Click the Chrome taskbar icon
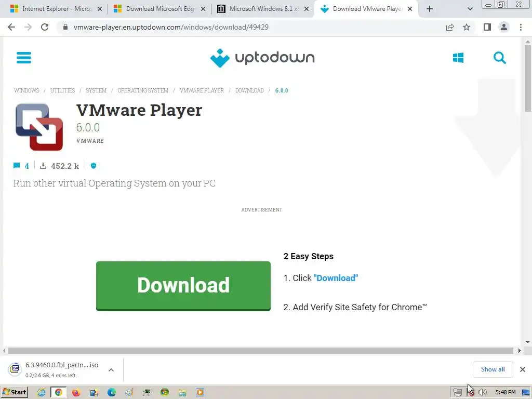This screenshot has width=532, height=399. pos(58,392)
